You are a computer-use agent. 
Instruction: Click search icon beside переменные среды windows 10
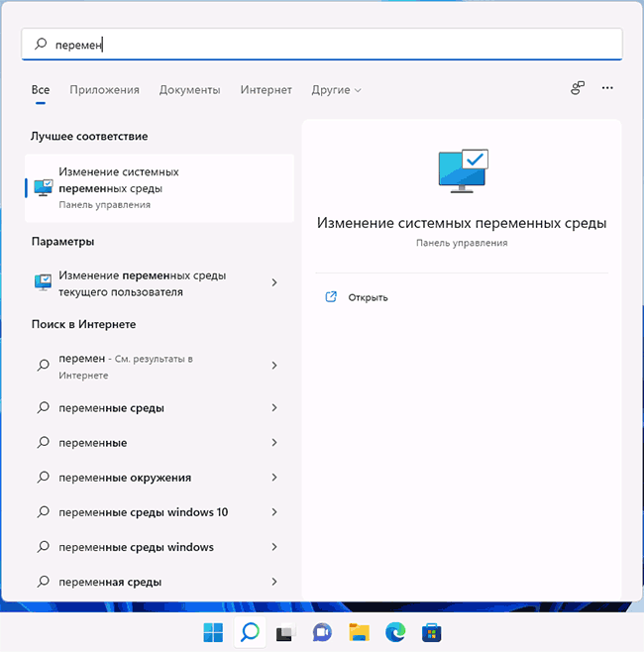(x=44, y=512)
